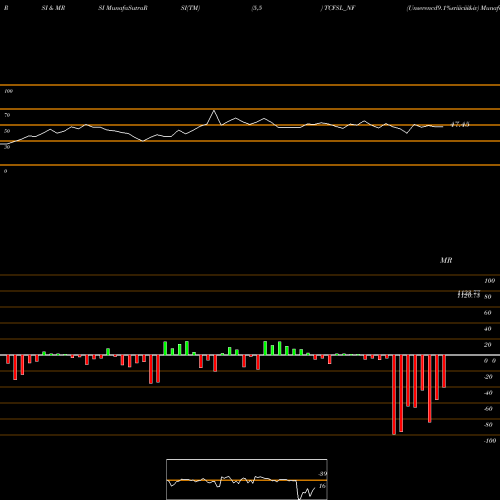500x500 pixels.
Task: Click the RSI current value 47.45
Action: [460, 124]
